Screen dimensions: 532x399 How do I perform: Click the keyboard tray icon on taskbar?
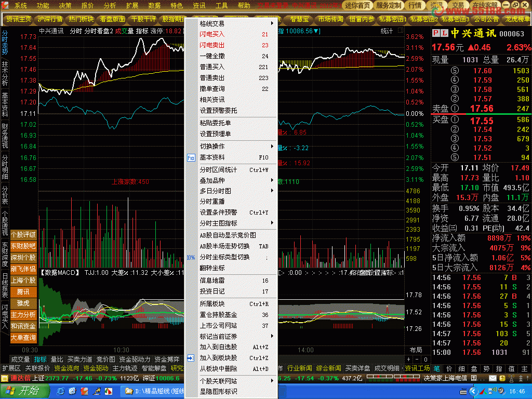463,392
